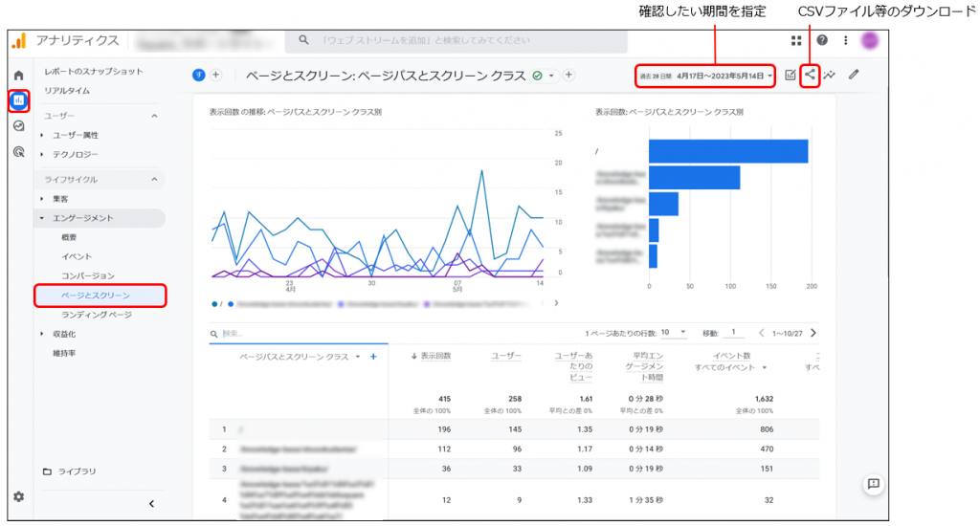
Task: Sort by イベント数 column header
Action: pos(732,356)
